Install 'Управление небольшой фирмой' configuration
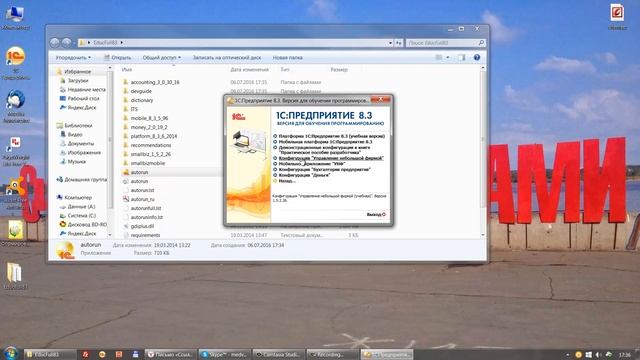Image resolution: width=640 pixels, height=360 pixels. (x=331, y=158)
